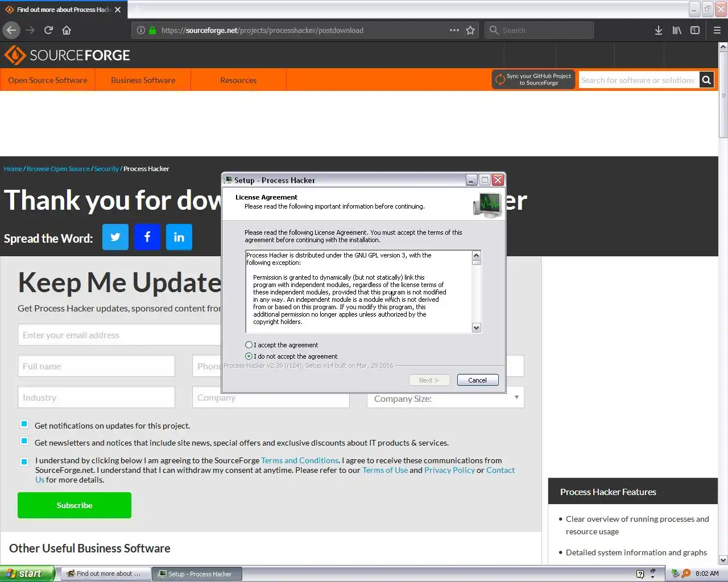Open Browse Open Source breadcrumb

(58, 169)
